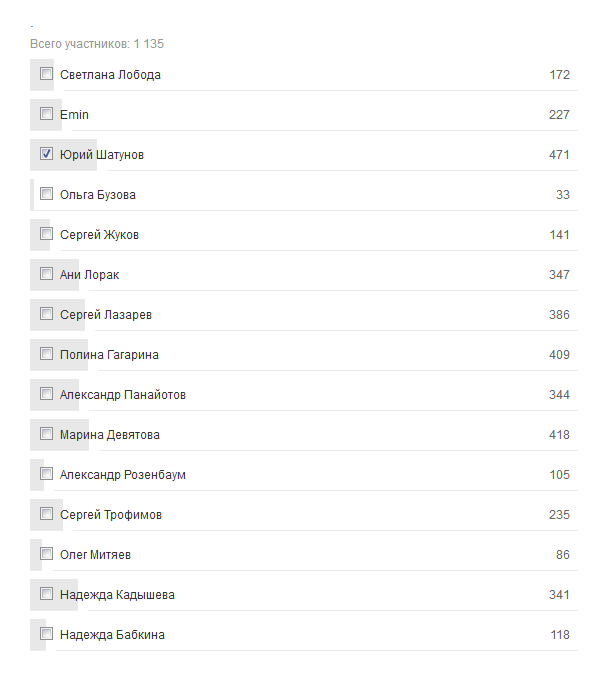Enable the Сергей Лазарев checkbox
This screenshot has height=675, width=608.
pyautogui.click(x=46, y=314)
